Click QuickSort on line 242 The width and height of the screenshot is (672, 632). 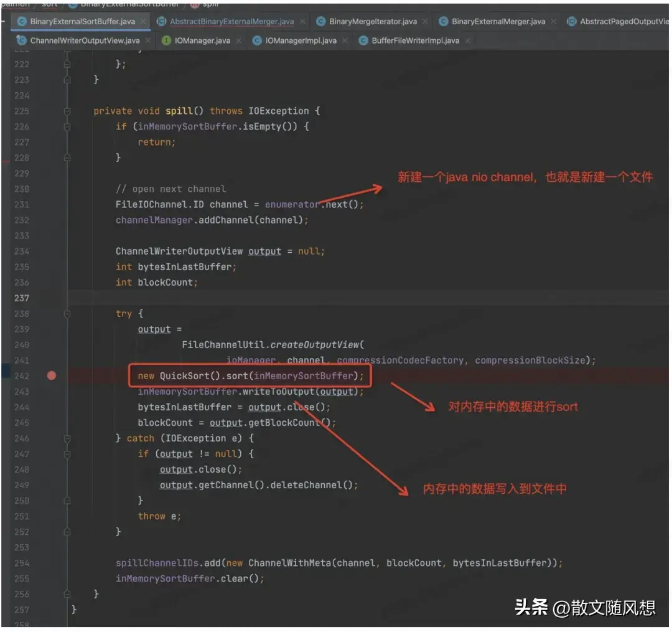[184, 376]
